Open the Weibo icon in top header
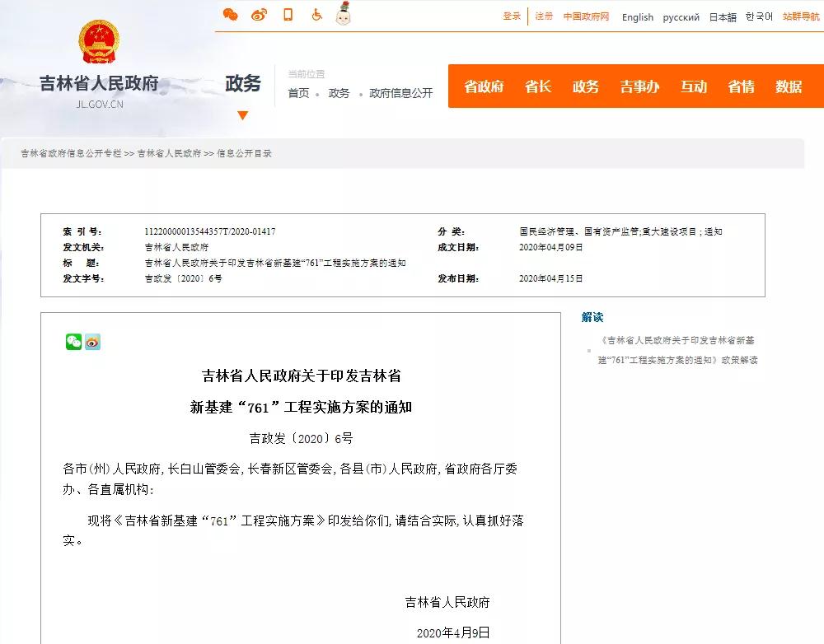824x644 pixels. (260, 15)
